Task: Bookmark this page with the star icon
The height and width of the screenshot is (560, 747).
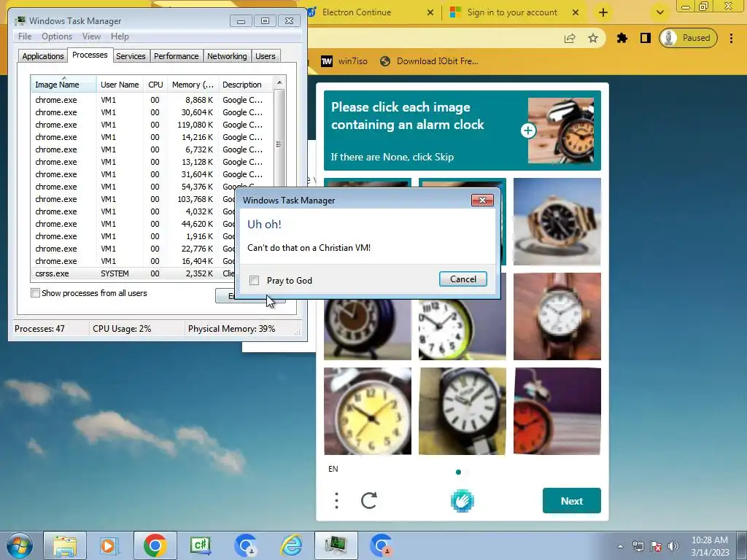Action: click(x=592, y=38)
